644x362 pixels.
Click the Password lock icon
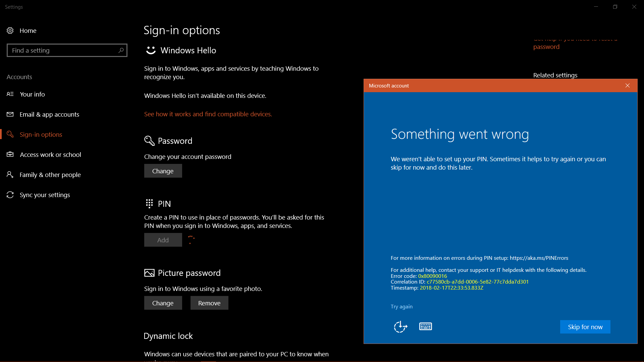pyautogui.click(x=149, y=140)
